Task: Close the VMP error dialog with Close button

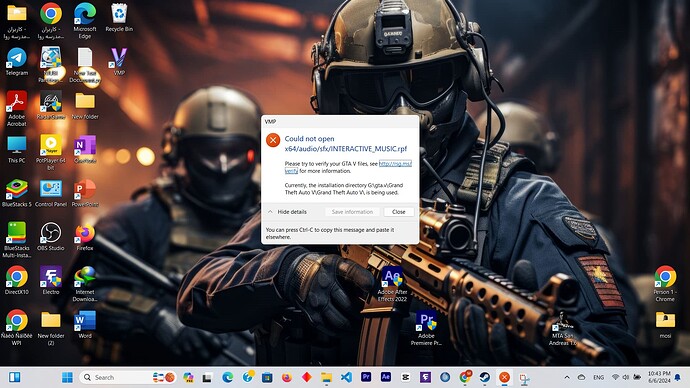Action: tap(398, 212)
